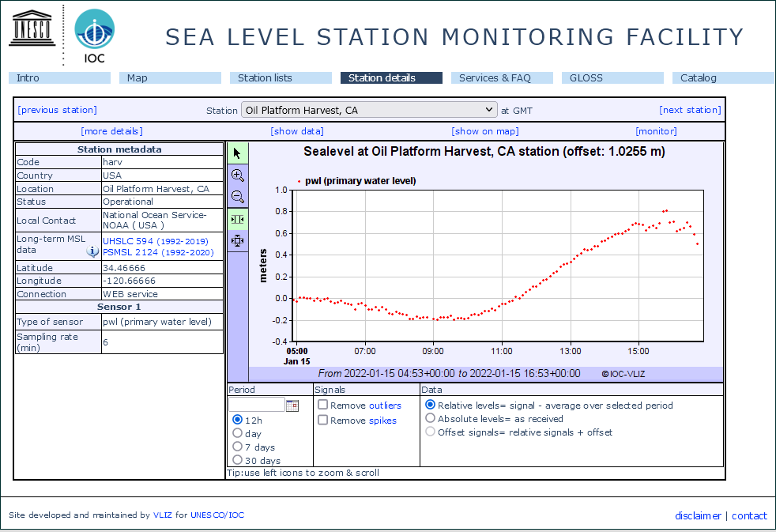Screen dimensions: 776x532
Task: Click the show on map link
Action: (x=485, y=131)
